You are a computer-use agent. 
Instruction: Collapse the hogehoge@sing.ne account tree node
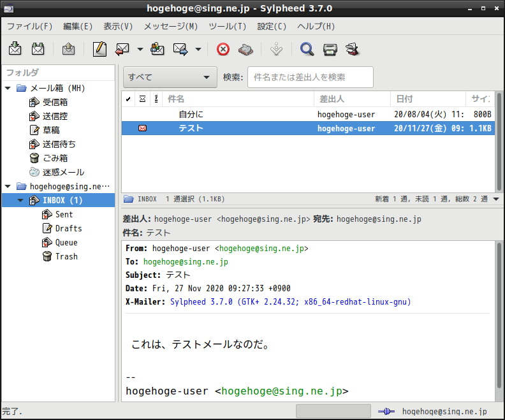click(x=8, y=186)
